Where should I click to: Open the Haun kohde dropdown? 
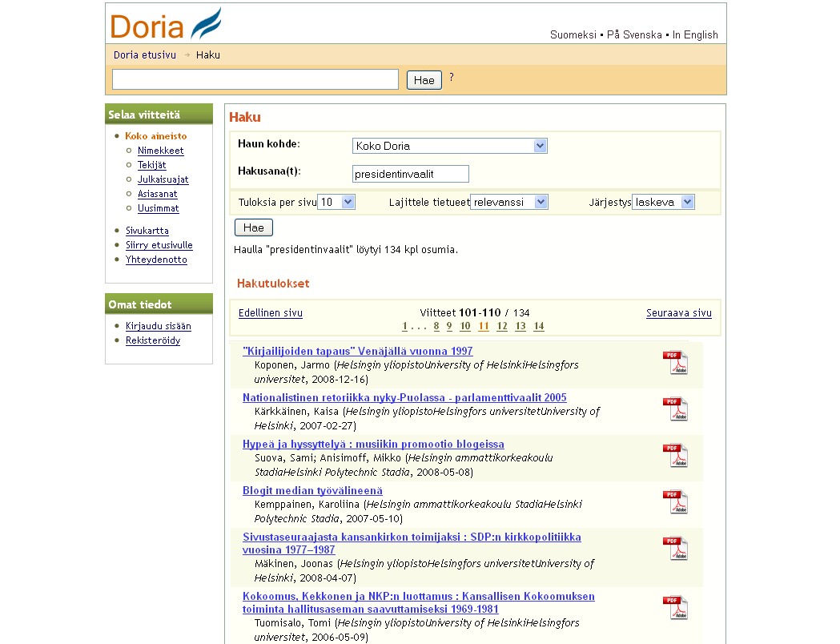pos(449,146)
